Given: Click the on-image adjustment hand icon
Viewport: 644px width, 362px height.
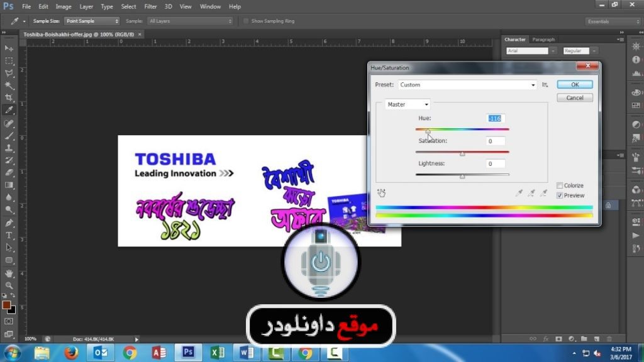Looking at the screenshot, I should 381,194.
